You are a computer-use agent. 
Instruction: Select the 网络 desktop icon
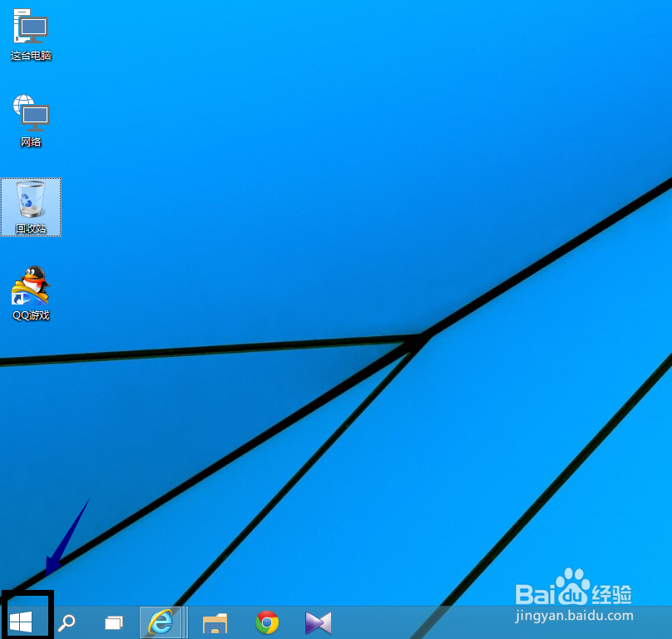pos(31,121)
